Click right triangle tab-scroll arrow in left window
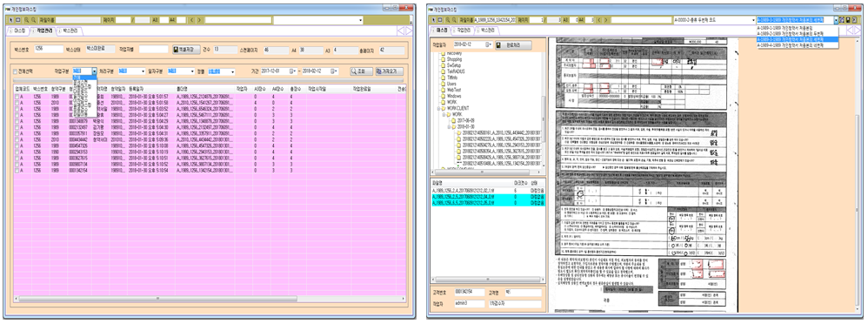 click(409, 30)
